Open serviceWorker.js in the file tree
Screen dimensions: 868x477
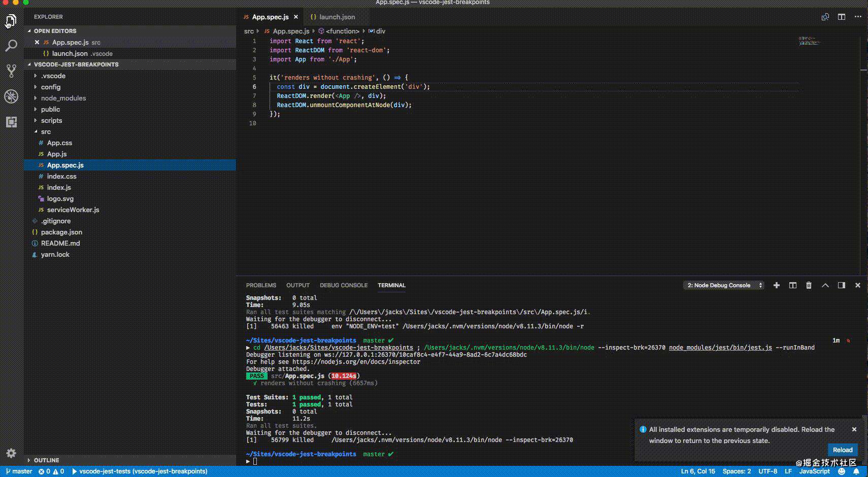130,210
